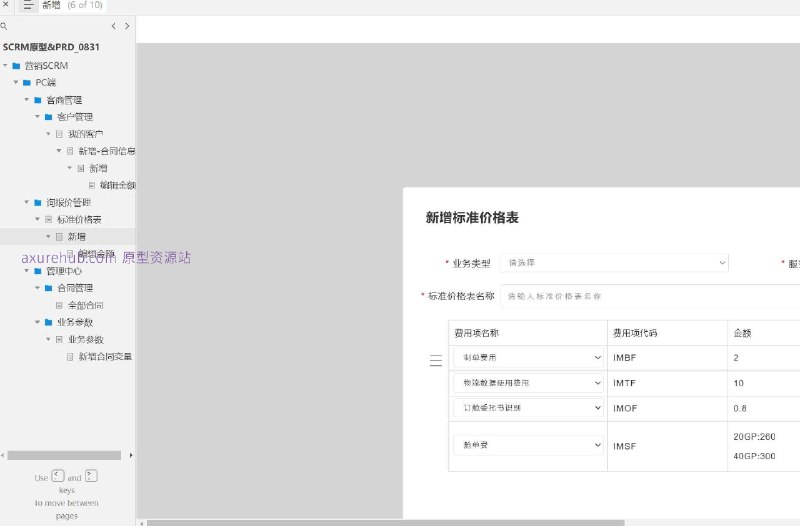Click the 业务参数 folder icon
Viewport: 800px width, 526px height.
click(x=48, y=322)
